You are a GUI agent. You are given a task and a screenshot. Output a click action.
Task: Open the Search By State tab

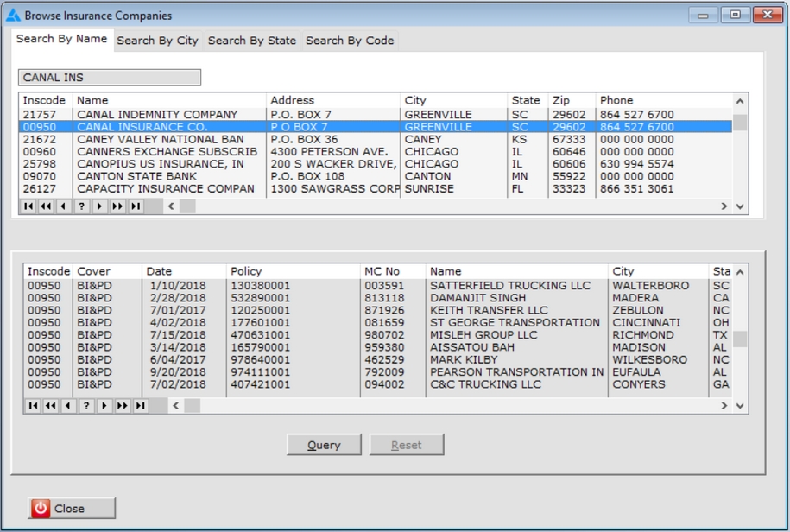[251, 41]
